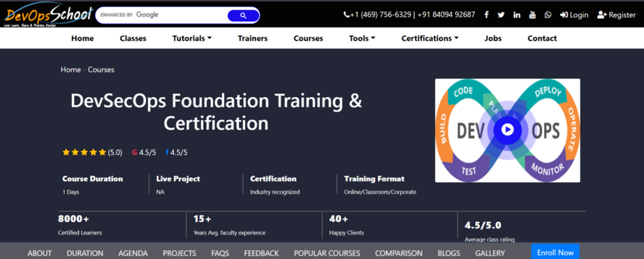Expand the Certifications dropdown menu
This screenshot has height=259, width=644.
click(430, 38)
